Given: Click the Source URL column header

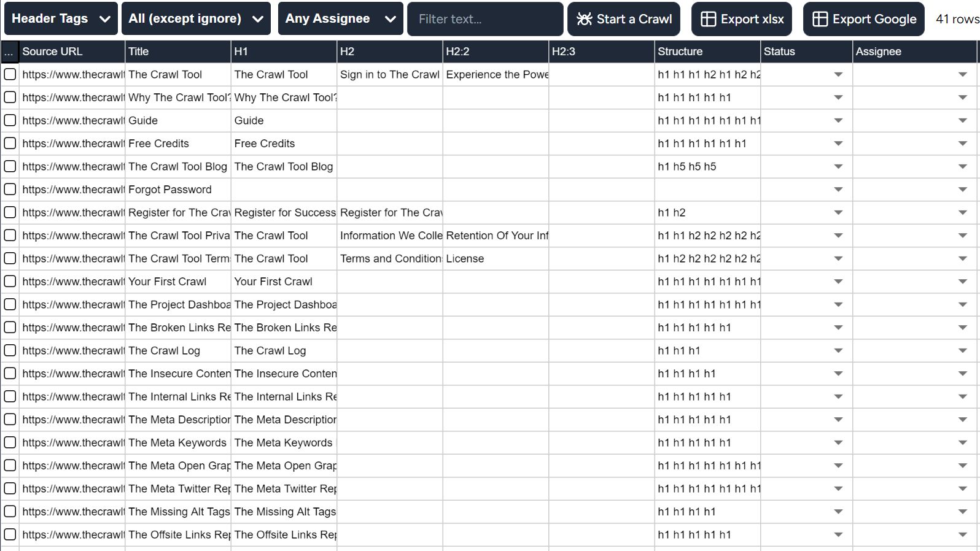Looking at the screenshot, I should coord(71,52).
